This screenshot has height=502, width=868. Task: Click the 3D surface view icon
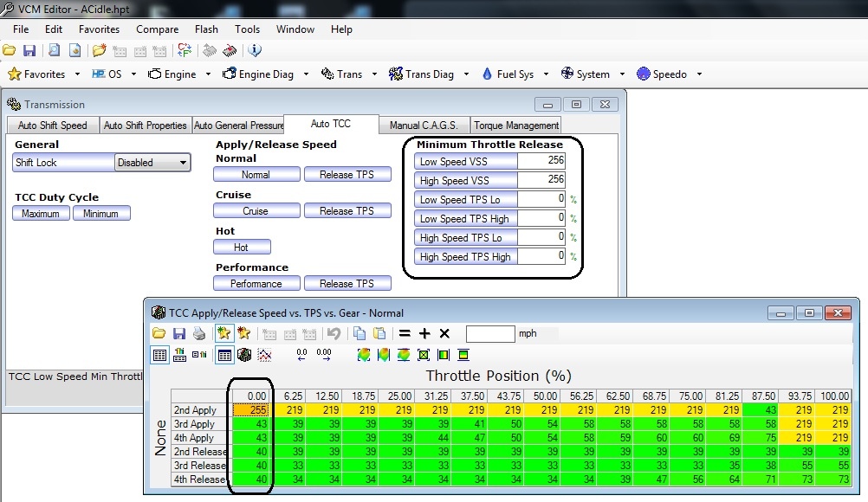pos(244,355)
